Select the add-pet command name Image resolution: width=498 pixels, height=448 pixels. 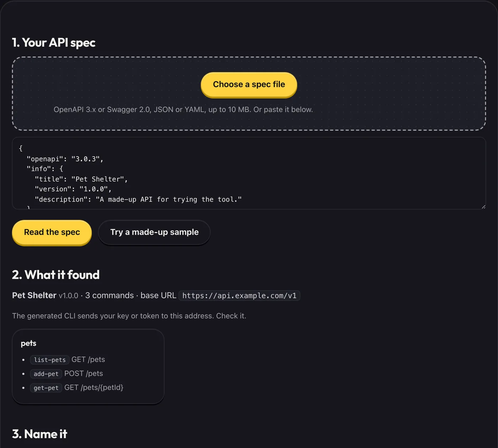click(46, 374)
